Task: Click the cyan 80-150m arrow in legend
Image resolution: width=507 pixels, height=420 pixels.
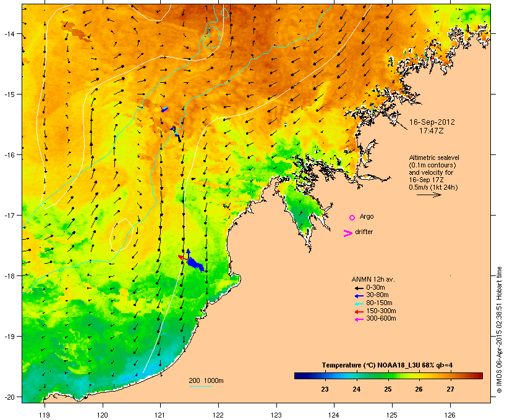Action: [x=359, y=304]
